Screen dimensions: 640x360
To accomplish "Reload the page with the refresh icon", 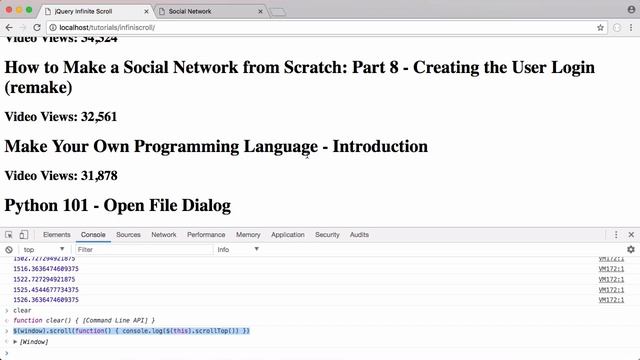I will pos(37,27).
